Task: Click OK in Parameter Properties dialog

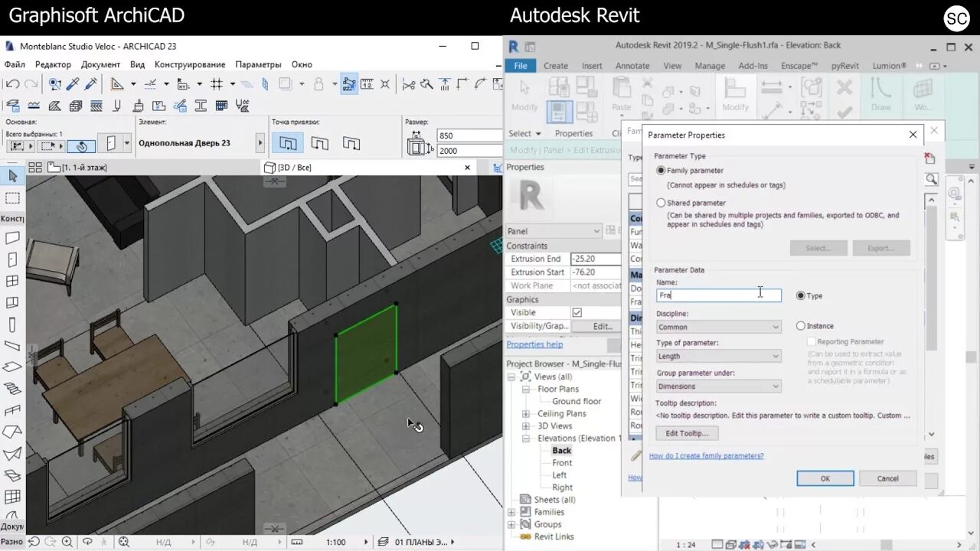Action: coord(825,478)
